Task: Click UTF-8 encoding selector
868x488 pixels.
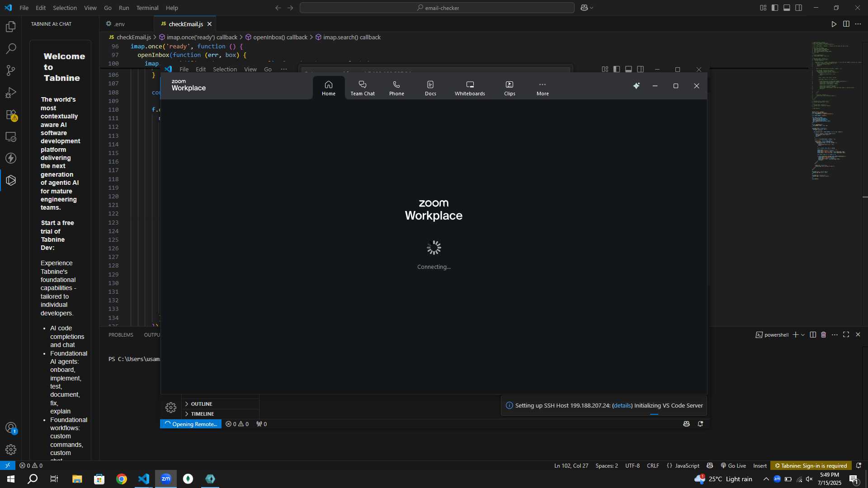Action: coord(632,466)
